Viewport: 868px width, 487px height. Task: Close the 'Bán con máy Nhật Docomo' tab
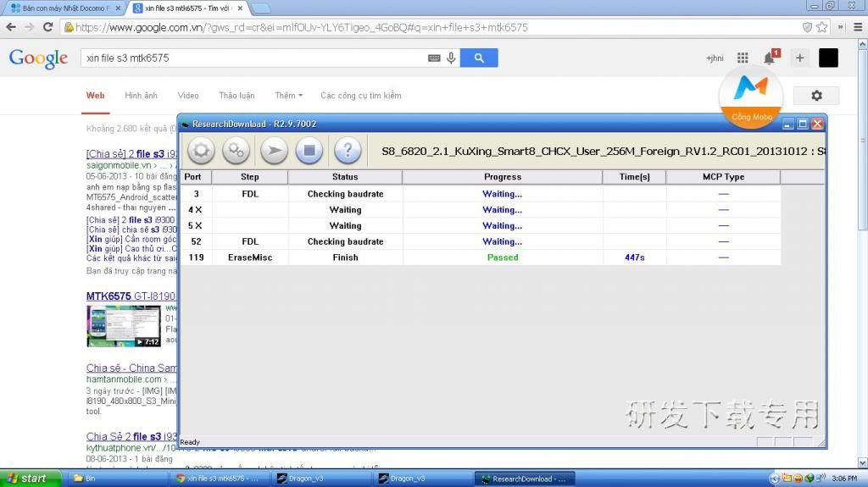[x=117, y=8]
